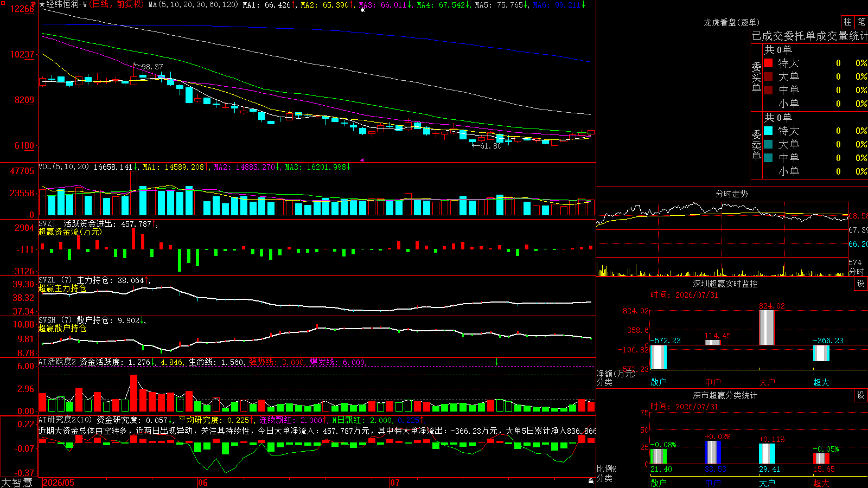The image size is (868, 488).
Task: Click the lock icon at the K-line chart's bottom-right
Action: tap(591, 481)
